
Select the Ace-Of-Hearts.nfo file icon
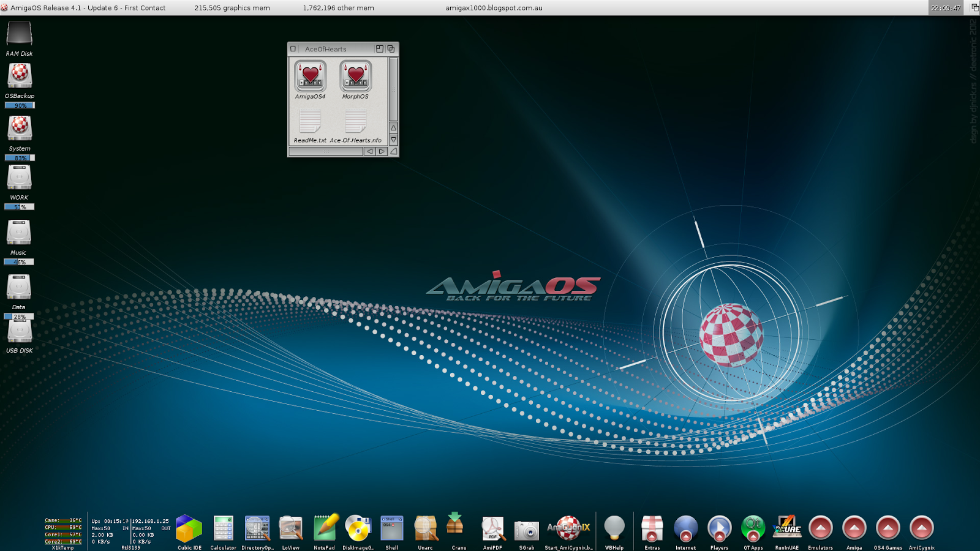(x=355, y=121)
